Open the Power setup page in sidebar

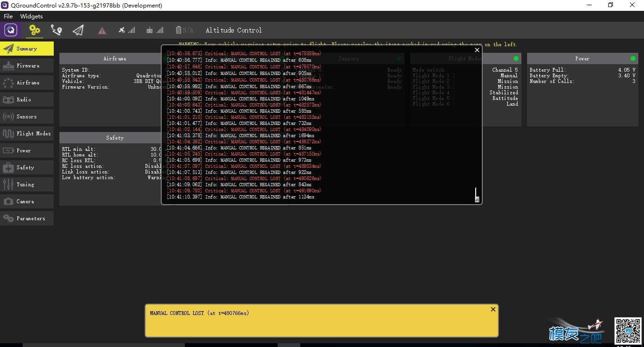tap(27, 150)
